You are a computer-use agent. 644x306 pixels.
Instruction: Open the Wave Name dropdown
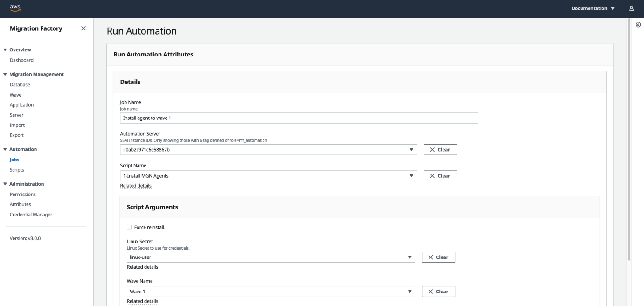point(410,291)
